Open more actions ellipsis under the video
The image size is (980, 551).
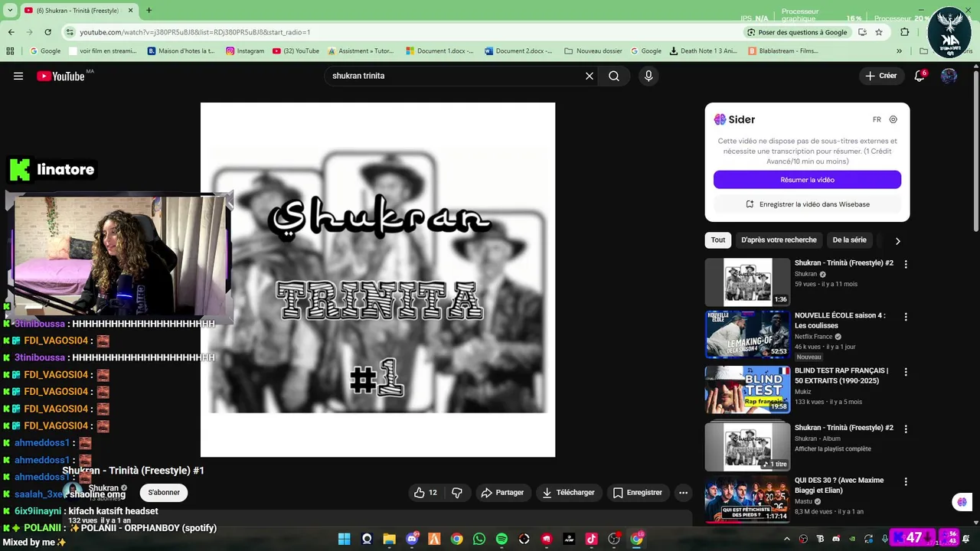[x=683, y=493]
